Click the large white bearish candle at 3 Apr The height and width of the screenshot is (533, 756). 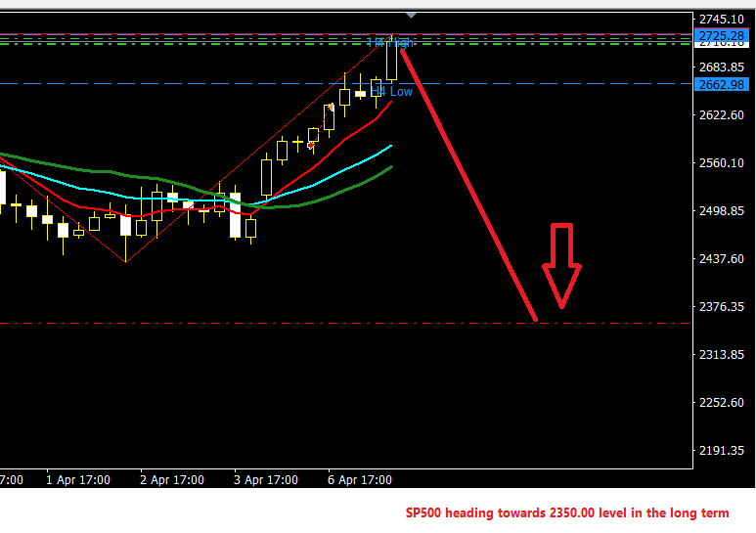point(236,215)
